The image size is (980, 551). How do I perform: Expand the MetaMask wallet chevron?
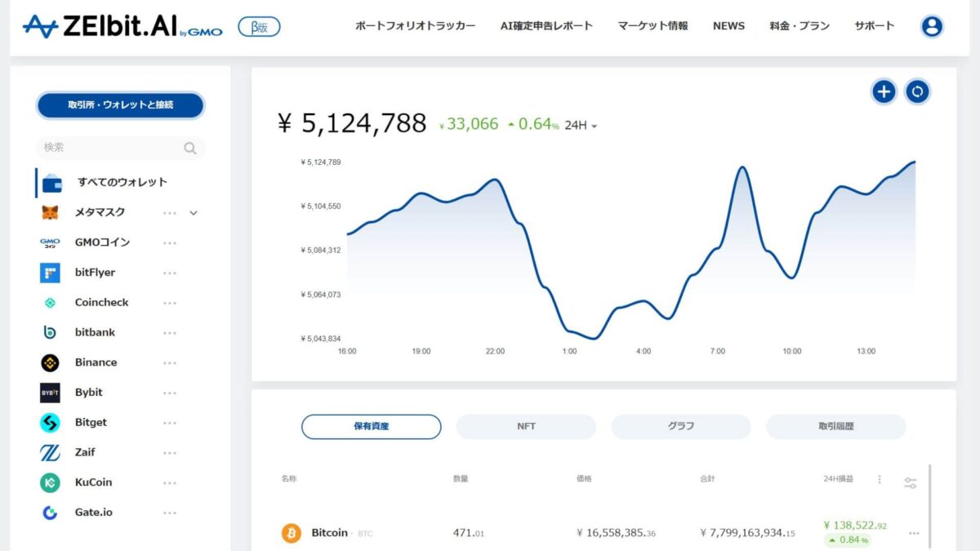point(194,213)
